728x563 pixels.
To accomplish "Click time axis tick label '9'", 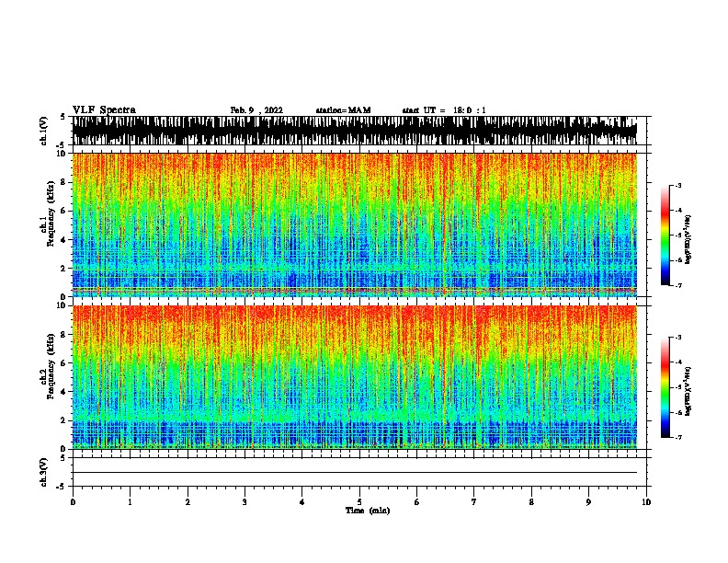I will pos(588,501).
